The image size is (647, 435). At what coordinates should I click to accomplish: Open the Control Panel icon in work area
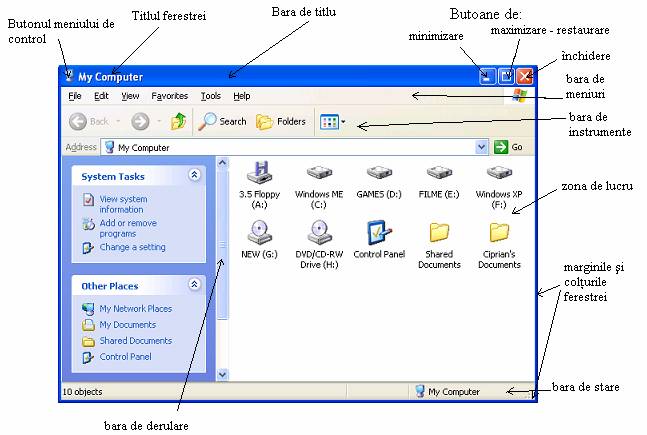379,233
